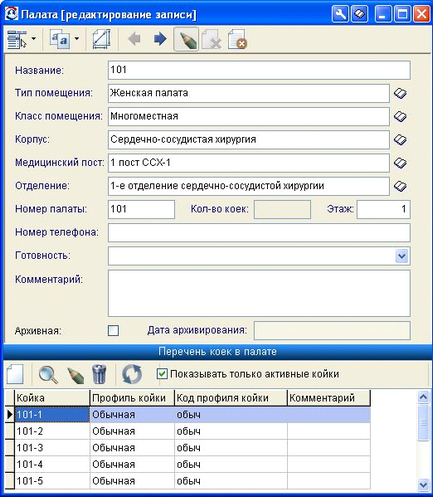Screen dimensions: 433x497
Task: Toggle the Архивная checkbox
Action: pyautogui.click(x=113, y=331)
